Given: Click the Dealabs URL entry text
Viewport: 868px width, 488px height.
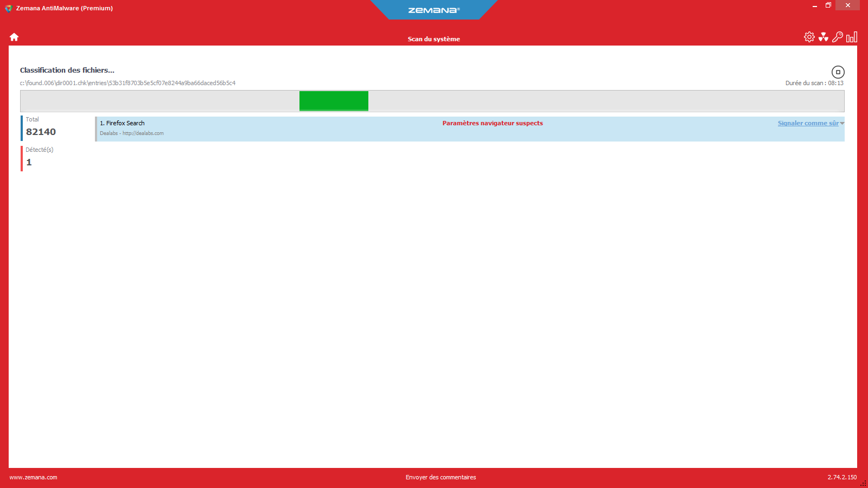Looking at the screenshot, I should (x=132, y=133).
